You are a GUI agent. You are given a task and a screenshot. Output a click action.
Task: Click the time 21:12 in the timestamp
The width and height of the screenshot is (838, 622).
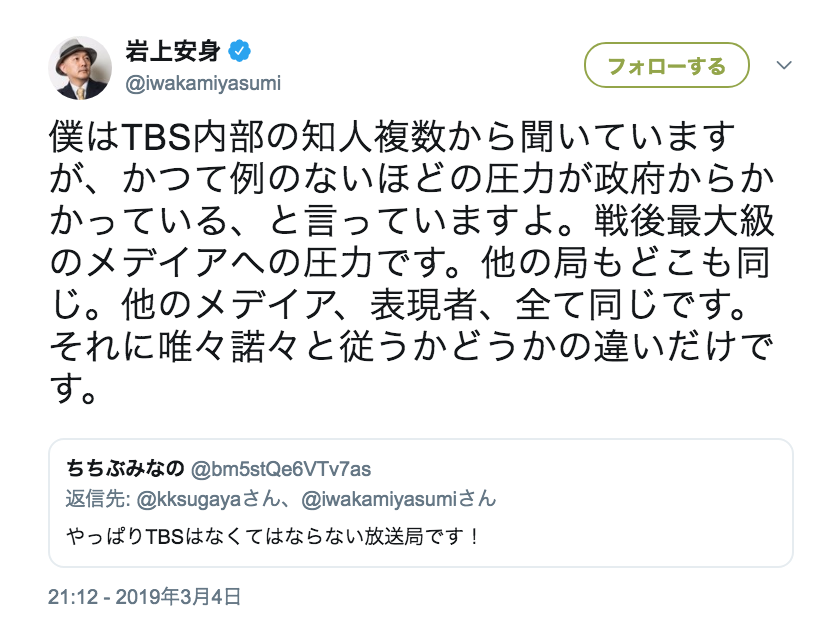click(71, 596)
